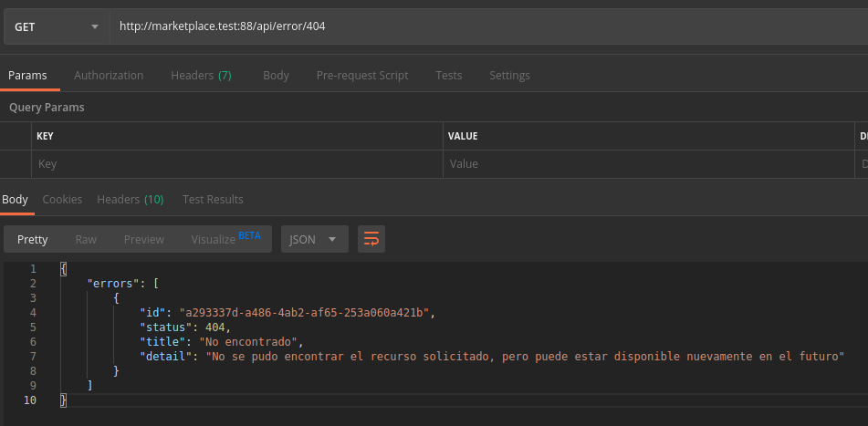This screenshot has width=868, height=426.
Task: Click the VALUE column header
Action: tap(463, 136)
